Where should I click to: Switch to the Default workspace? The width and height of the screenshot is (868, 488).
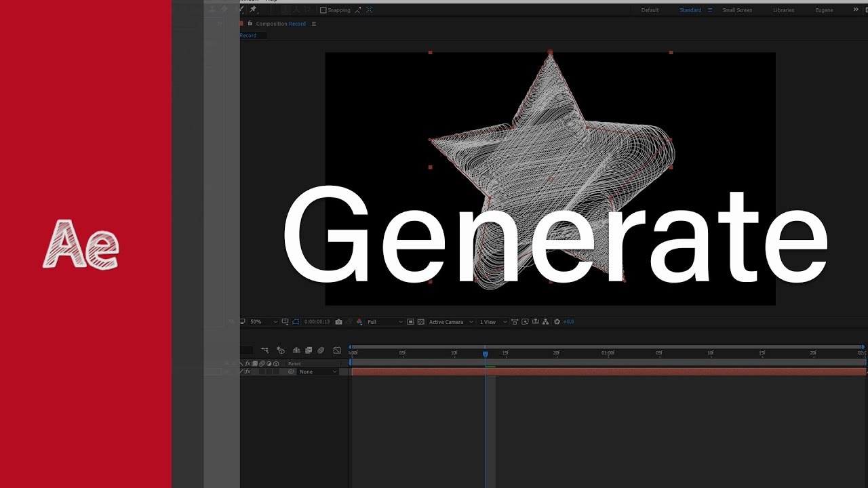tap(650, 10)
